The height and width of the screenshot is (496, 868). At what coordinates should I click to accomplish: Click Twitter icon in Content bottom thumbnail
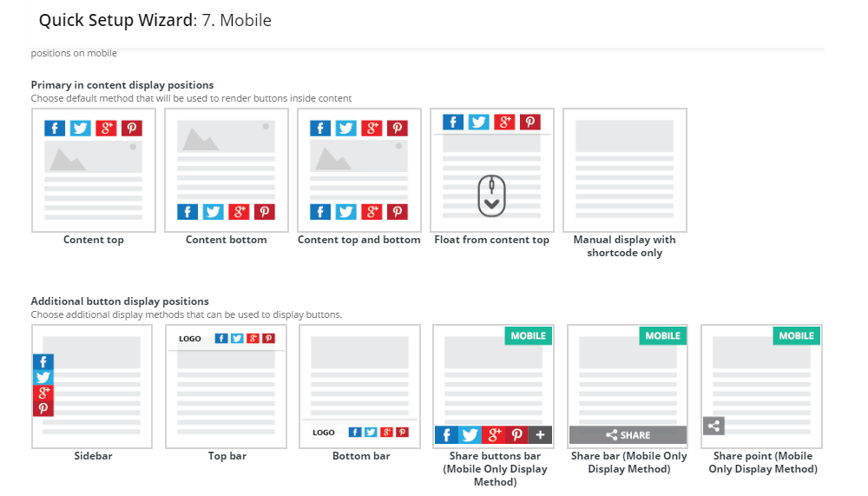coord(214,212)
